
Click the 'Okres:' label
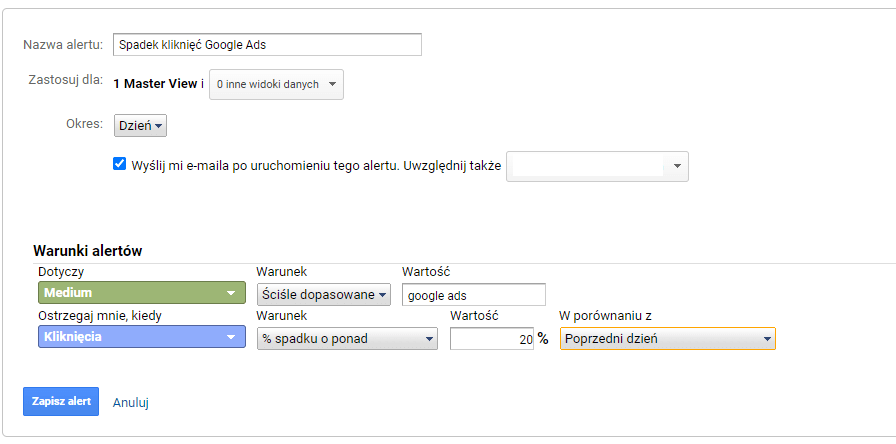(85, 124)
